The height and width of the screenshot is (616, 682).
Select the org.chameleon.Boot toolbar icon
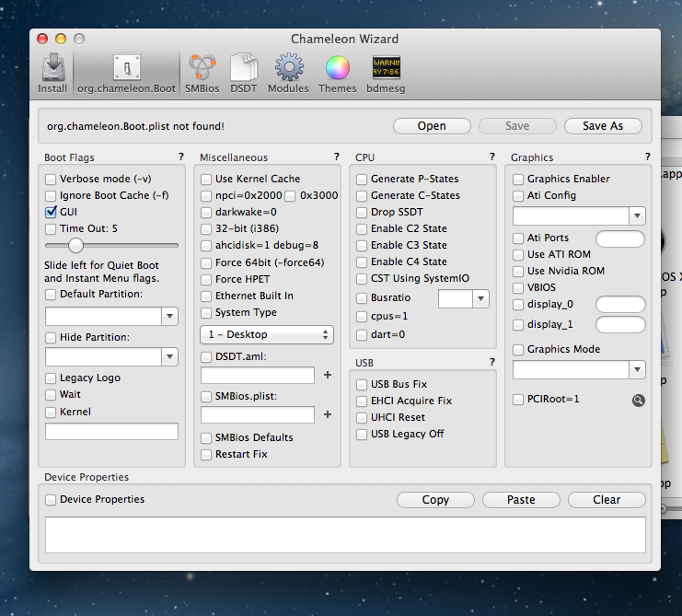[126, 72]
